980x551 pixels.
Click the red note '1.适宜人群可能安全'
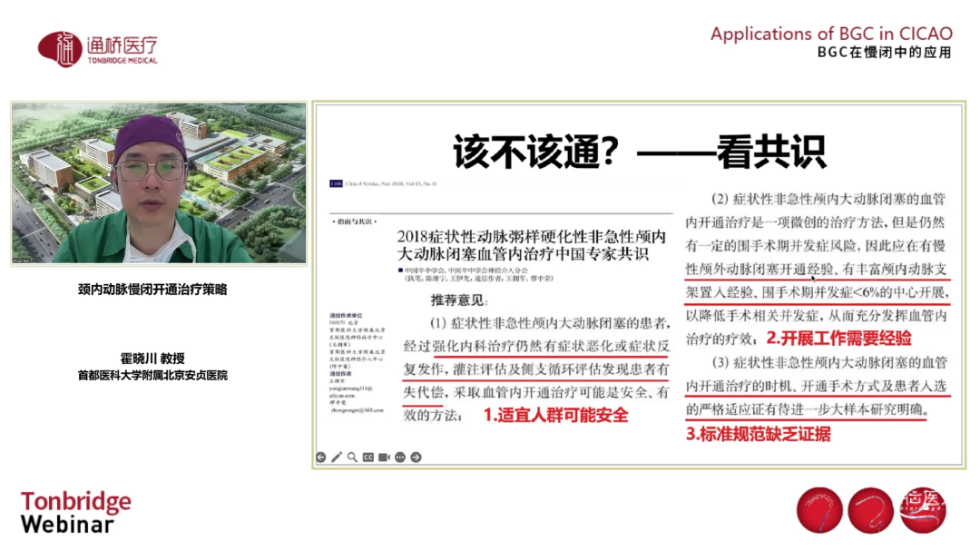(555, 415)
